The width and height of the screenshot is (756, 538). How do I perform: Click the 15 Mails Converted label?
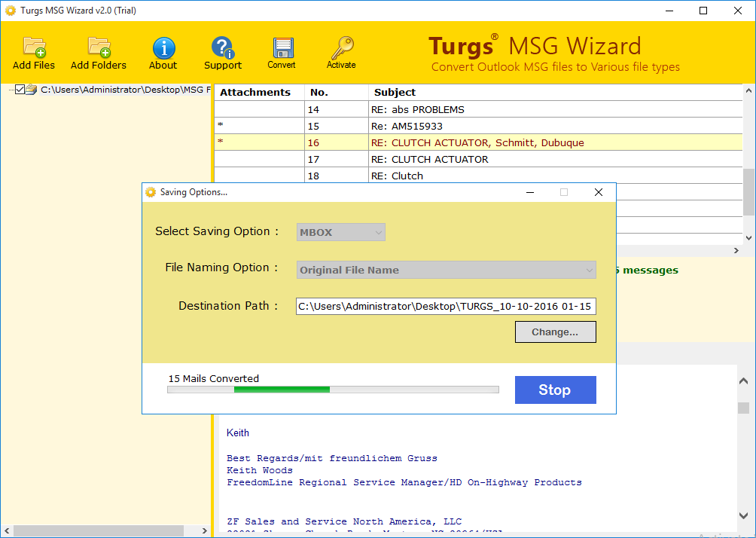pos(214,378)
